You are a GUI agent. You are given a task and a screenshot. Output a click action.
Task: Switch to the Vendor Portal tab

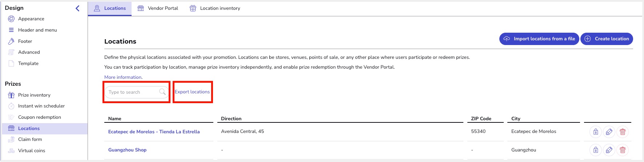(x=158, y=8)
